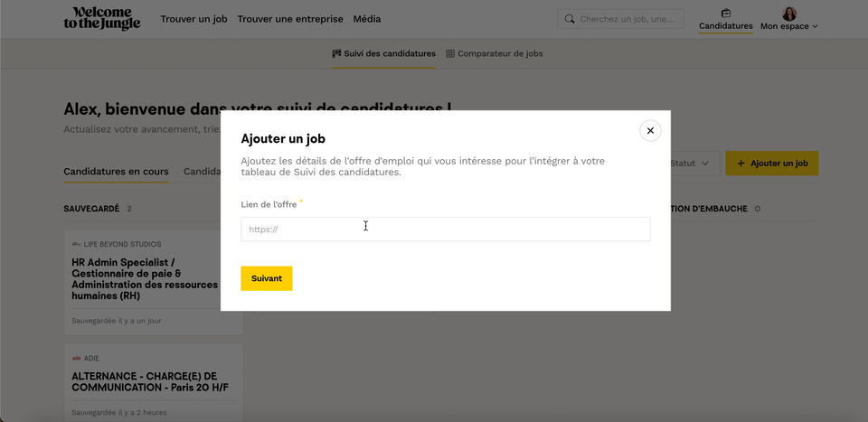The width and height of the screenshot is (868, 422).
Task: Open the HR Admin Specialist job card
Action: click(x=145, y=279)
